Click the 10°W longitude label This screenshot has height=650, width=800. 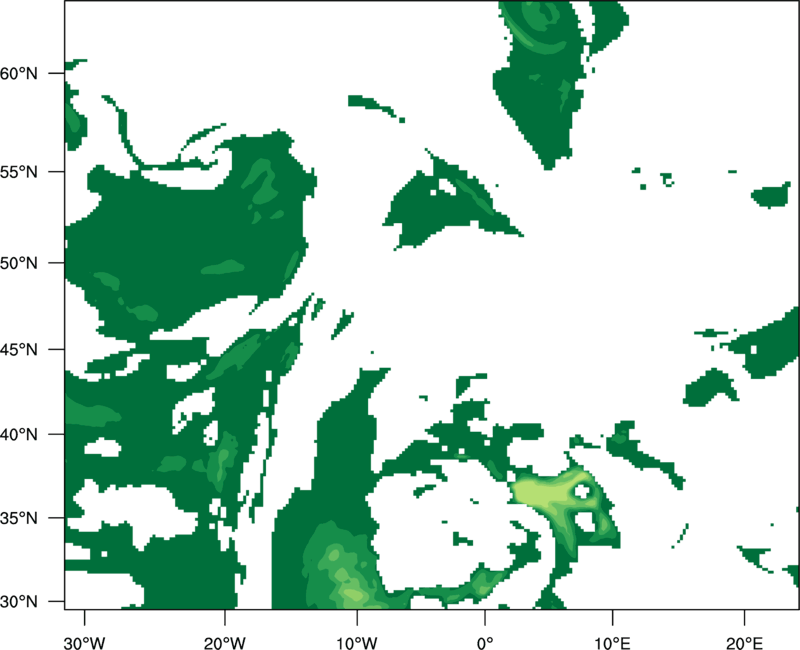[x=357, y=643]
